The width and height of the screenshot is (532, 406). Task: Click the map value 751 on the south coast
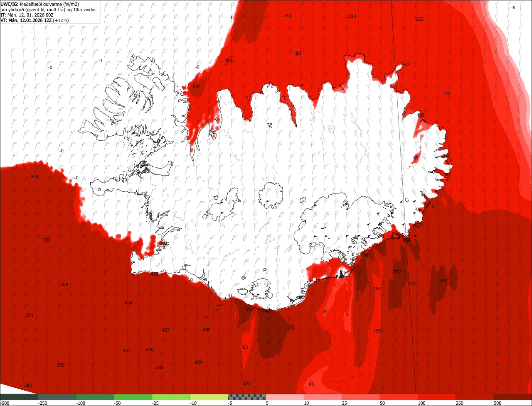250,309
